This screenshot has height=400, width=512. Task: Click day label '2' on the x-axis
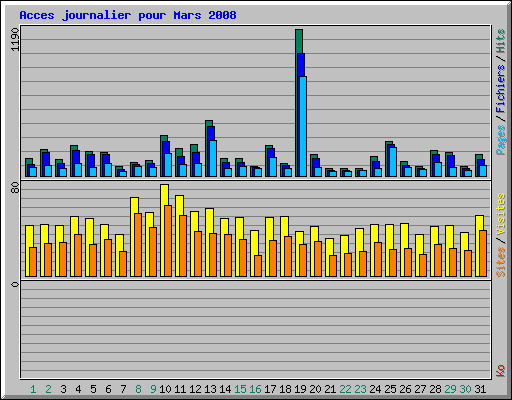point(48,389)
